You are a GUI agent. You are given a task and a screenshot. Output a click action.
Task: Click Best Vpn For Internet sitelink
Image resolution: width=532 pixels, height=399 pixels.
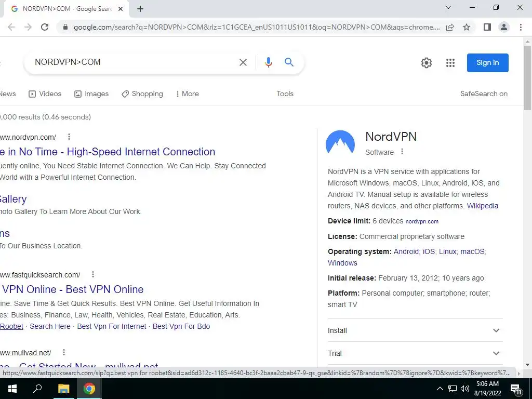pos(112,326)
